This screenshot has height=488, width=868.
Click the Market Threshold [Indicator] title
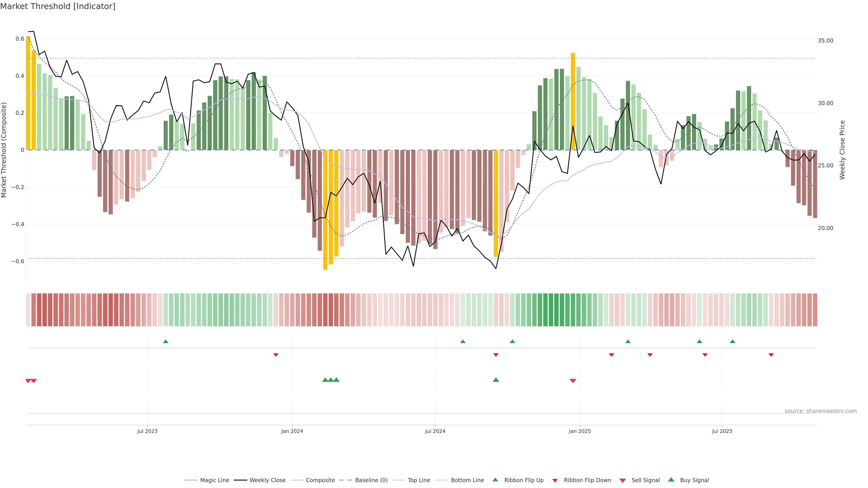(x=58, y=6)
